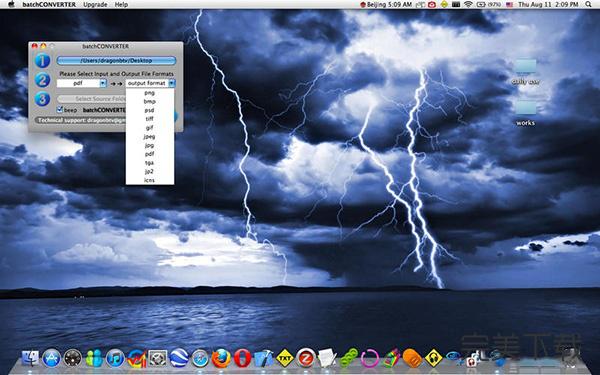
Task: Open the Upgrade menu
Action: point(95,5)
